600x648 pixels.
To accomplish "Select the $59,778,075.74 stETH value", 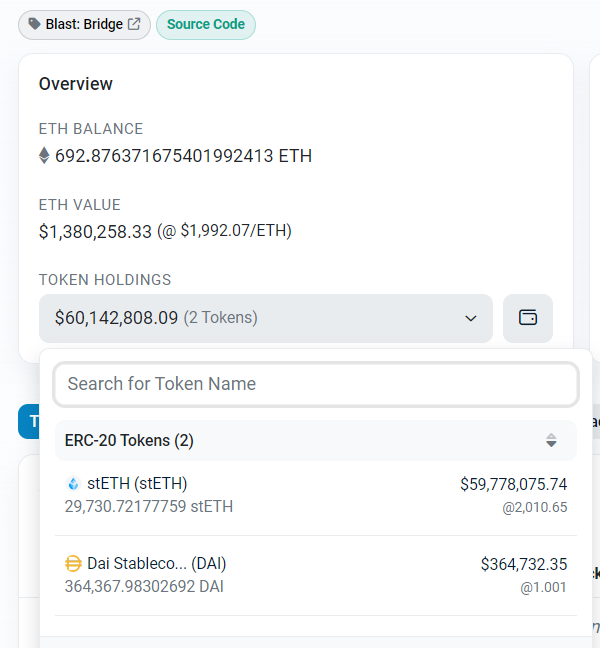I will [514, 484].
